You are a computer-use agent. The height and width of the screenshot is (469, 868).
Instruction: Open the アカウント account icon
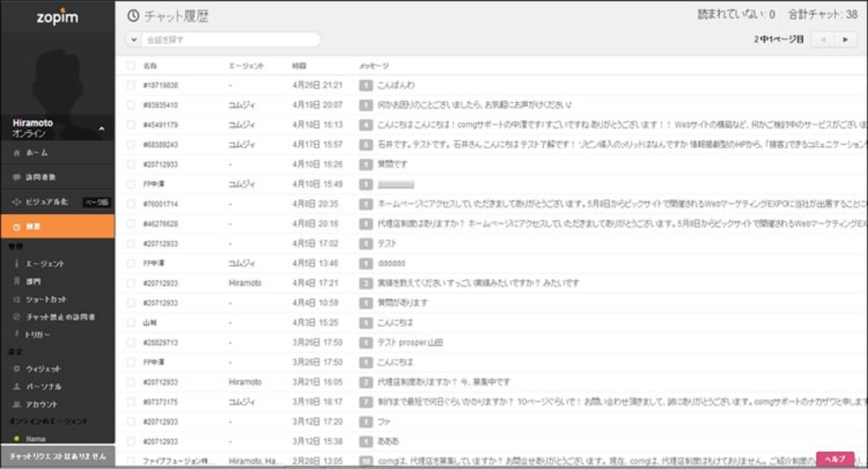(17, 405)
